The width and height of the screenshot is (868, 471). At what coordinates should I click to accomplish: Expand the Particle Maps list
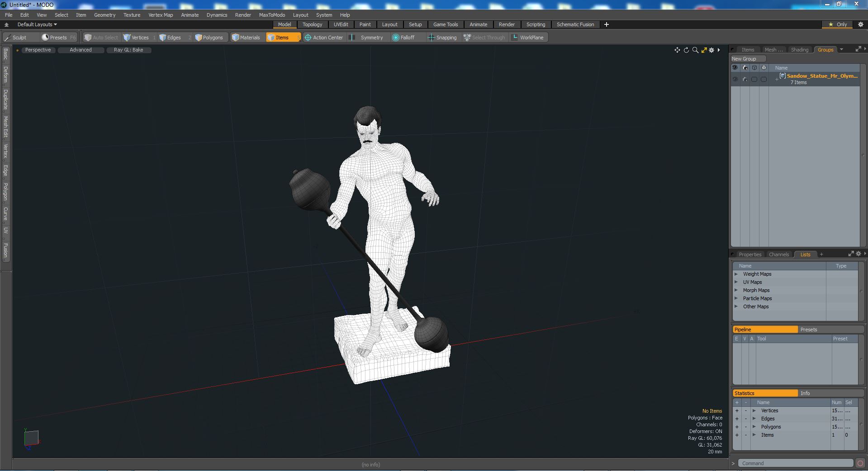click(736, 298)
